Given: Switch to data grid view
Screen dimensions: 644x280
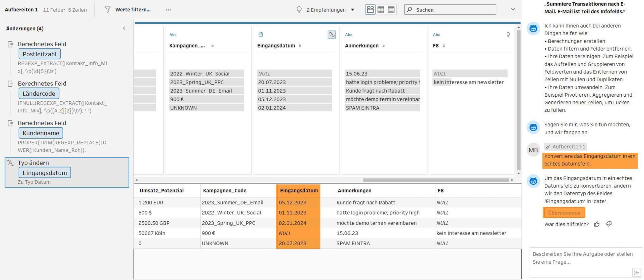Looking at the screenshot, I should click(x=381, y=10).
